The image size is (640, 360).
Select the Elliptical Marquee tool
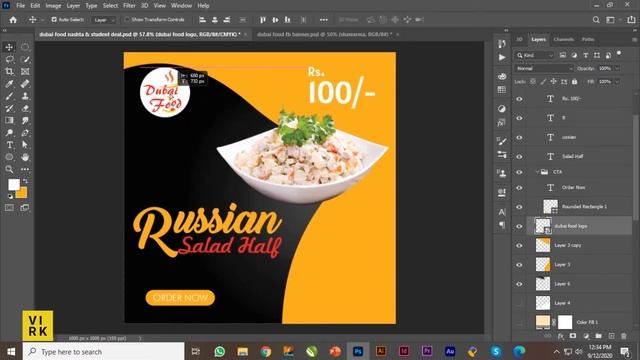click(x=25, y=47)
